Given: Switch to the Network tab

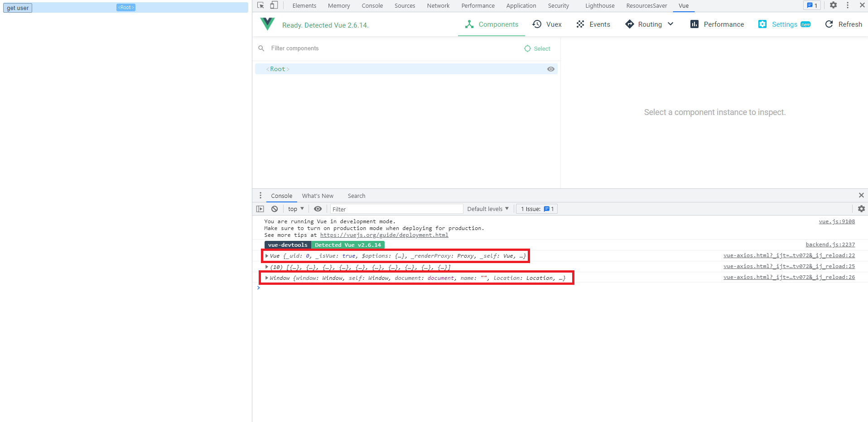Looking at the screenshot, I should point(438,6).
